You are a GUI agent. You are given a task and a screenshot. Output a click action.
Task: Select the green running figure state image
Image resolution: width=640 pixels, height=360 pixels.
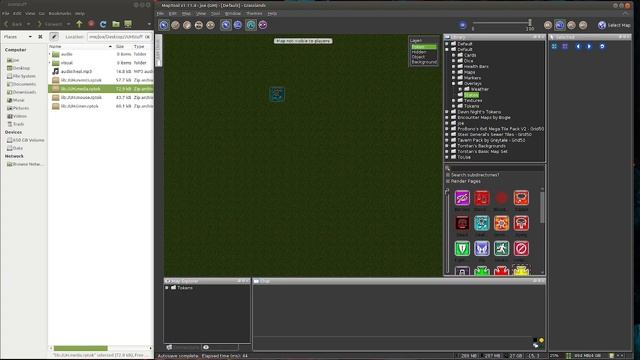click(501, 248)
